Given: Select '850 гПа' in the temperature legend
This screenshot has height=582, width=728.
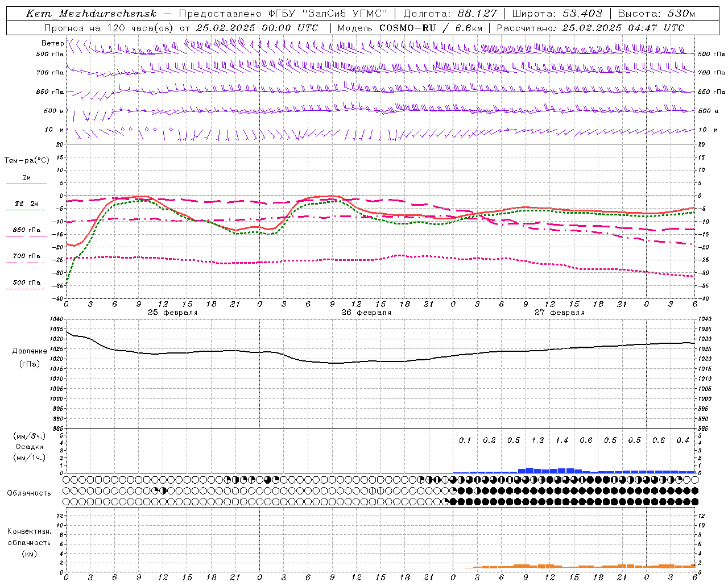Looking at the screenshot, I should coord(27,230).
